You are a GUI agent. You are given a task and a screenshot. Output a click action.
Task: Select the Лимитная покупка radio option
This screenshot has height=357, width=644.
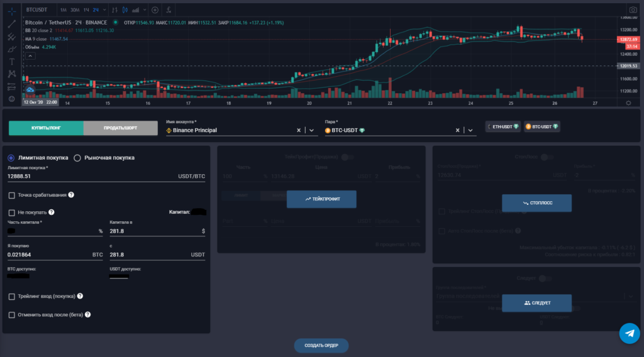click(x=11, y=158)
